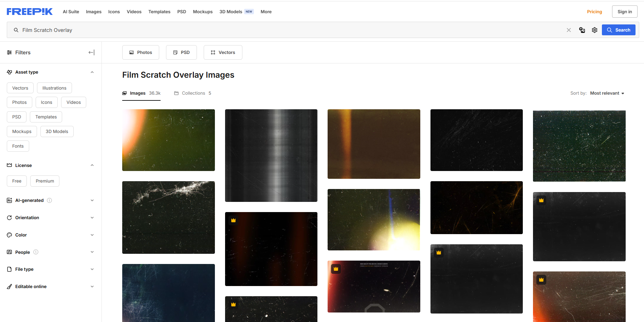Viewport: 644px width, 322px height.
Task: Click the File type icon
Action: click(10, 269)
